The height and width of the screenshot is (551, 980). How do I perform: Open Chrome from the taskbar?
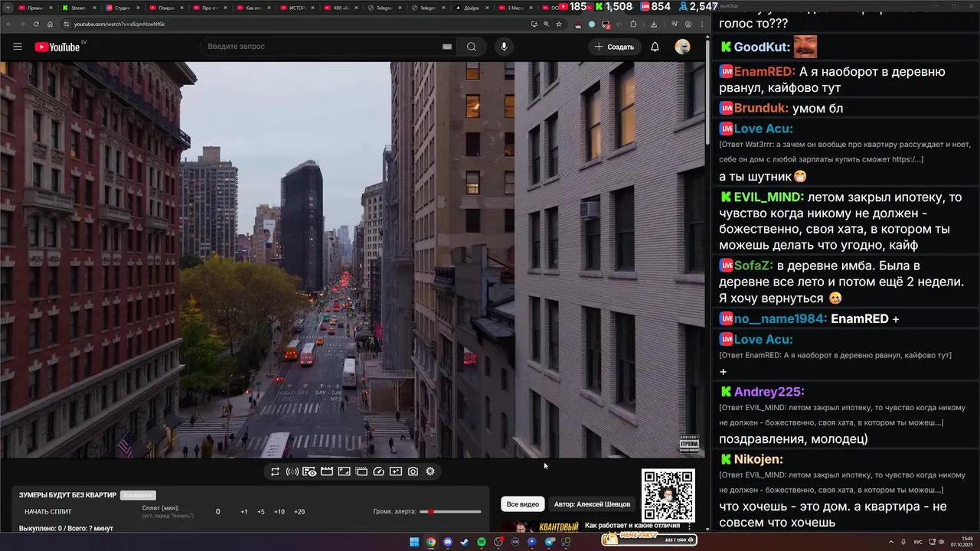(x=431, y=542)
